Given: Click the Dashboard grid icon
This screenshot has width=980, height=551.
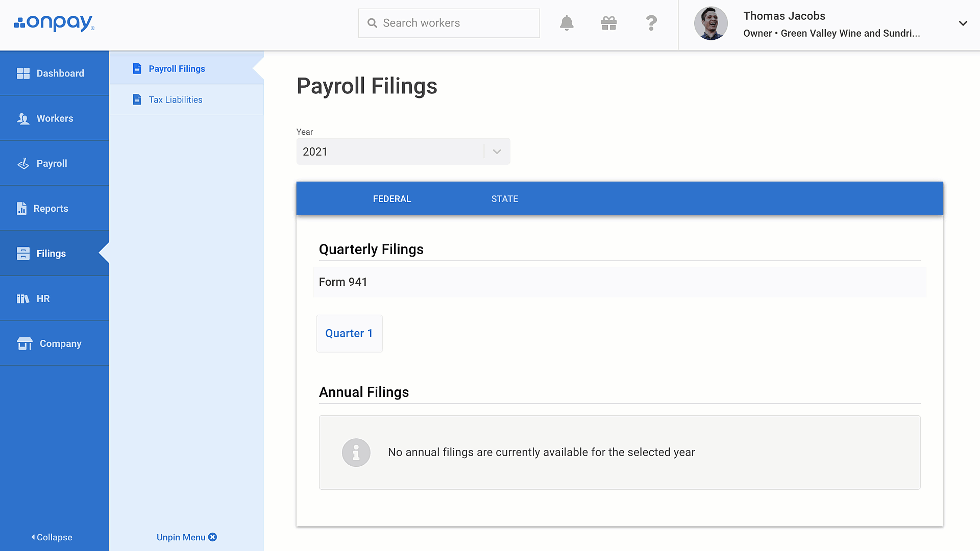Looking at the screenshot, I should 23,73.
